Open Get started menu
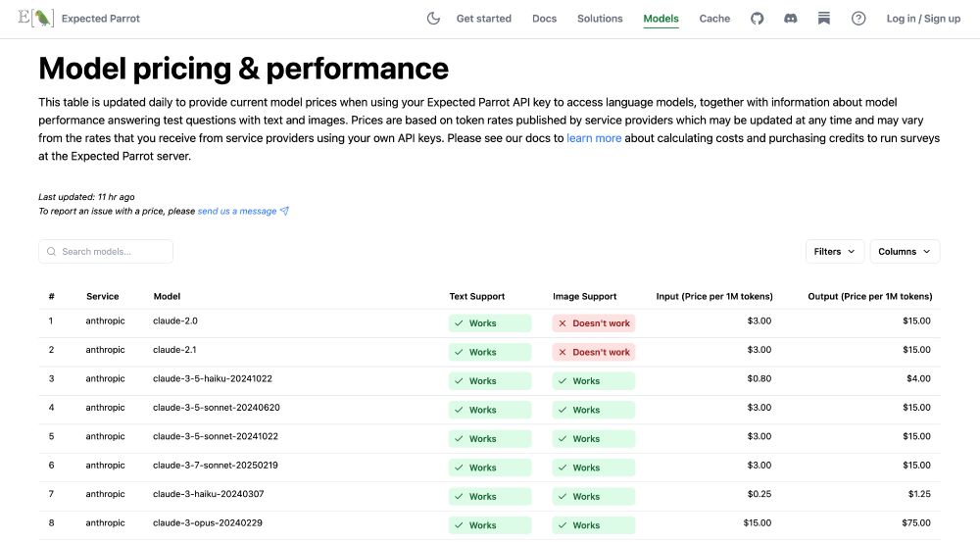The image size is (980, 542). pos(484,19)
